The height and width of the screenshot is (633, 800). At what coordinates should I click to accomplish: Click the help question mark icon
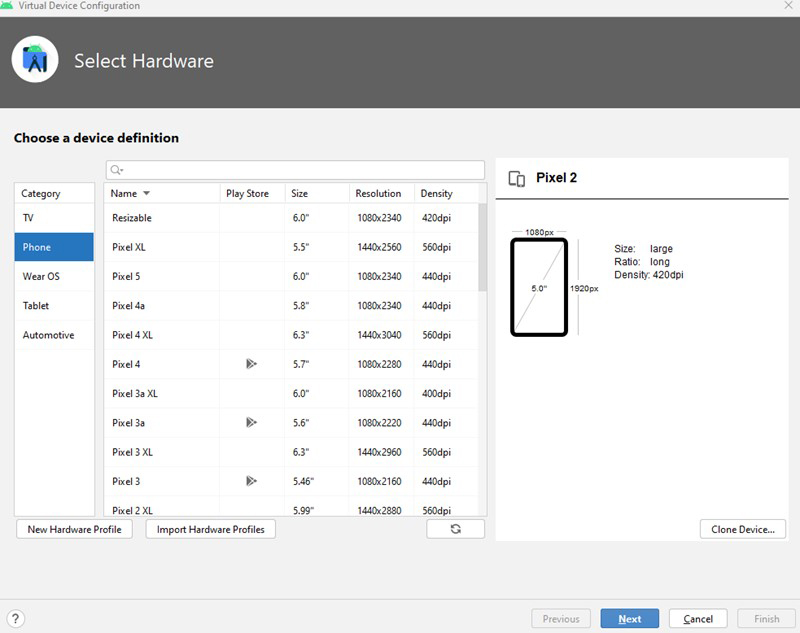tap(16, 619)
